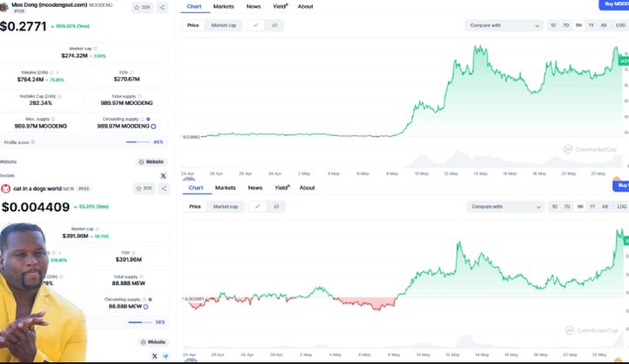Click info icon next to Moo Deng Total supply

pos(140,96)
